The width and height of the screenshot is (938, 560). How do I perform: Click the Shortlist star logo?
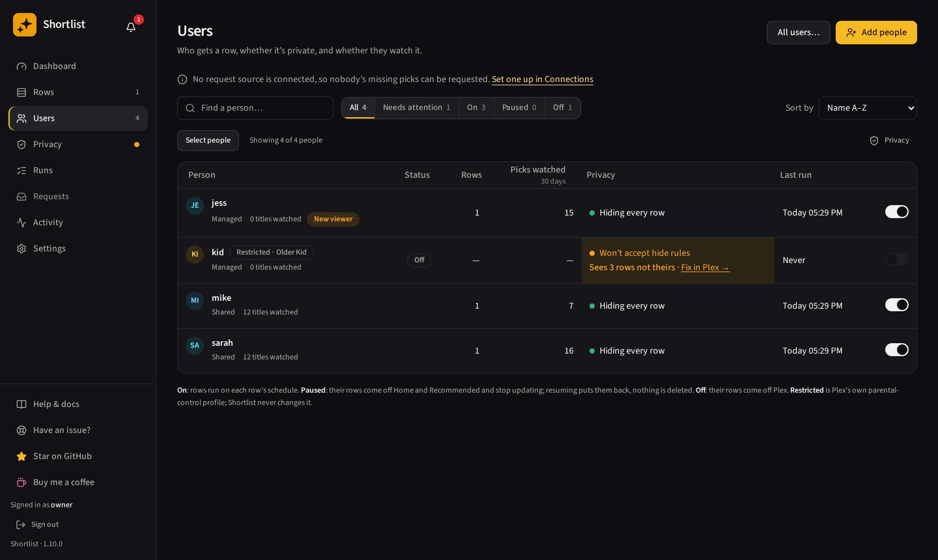(x=24, y=24)
